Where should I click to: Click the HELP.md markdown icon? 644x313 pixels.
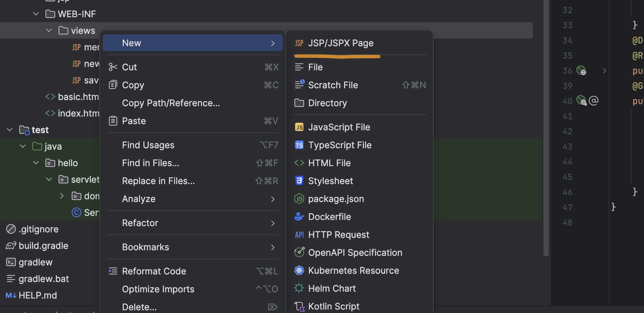(11, 295)
